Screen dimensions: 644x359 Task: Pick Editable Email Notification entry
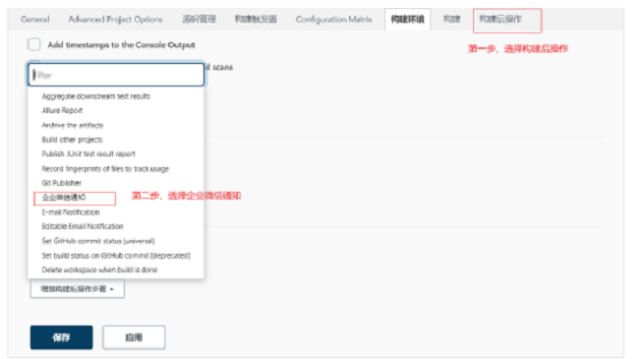click(83, 226)
